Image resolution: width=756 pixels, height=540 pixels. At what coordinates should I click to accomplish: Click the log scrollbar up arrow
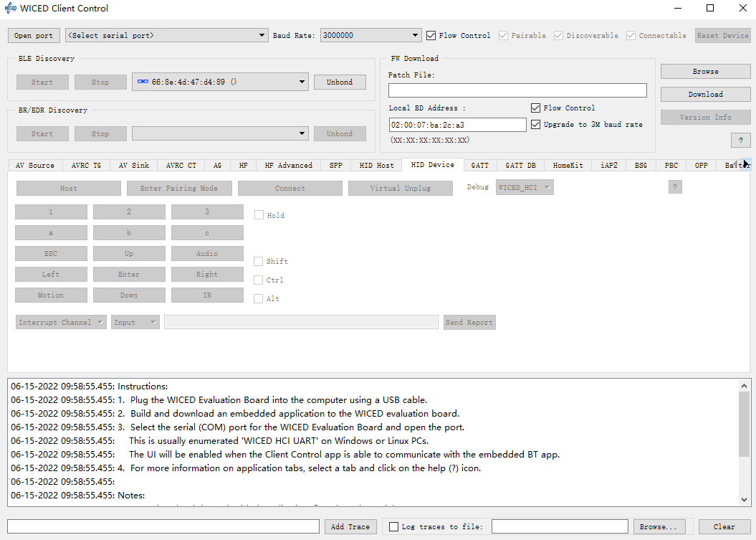pyautogui.click(x=744, y=386)
